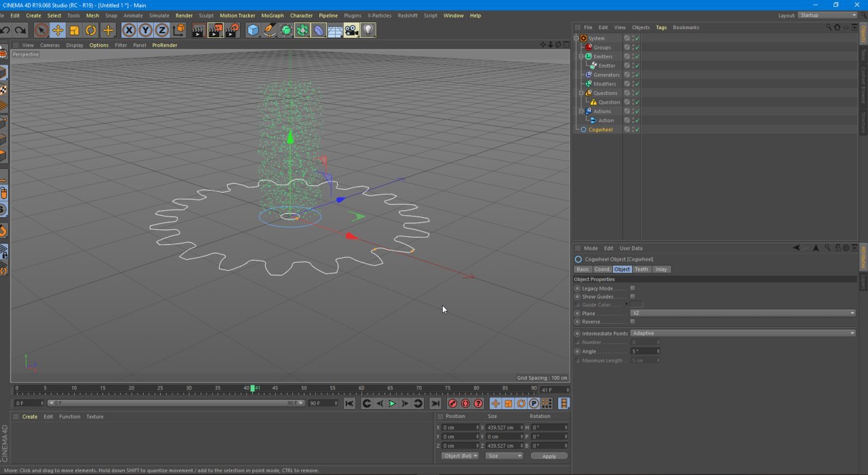The height and width of the screenshot is (475, 868).
Task: Open the Simulate menu
Action: click(159, 15)
